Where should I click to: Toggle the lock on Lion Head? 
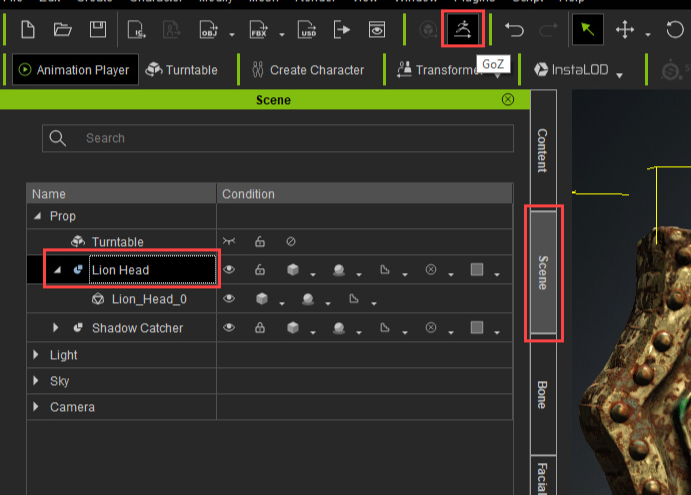[x=260, y=270]
